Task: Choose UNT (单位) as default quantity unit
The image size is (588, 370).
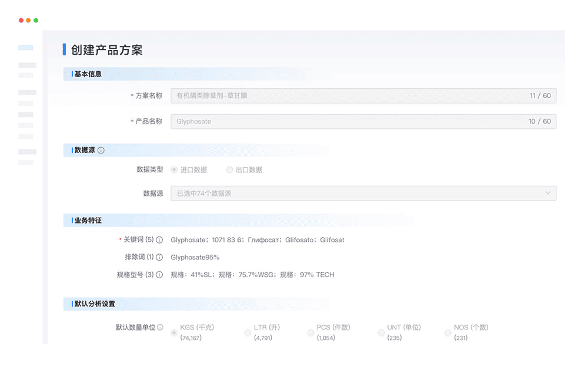Action: coord(381,333)
